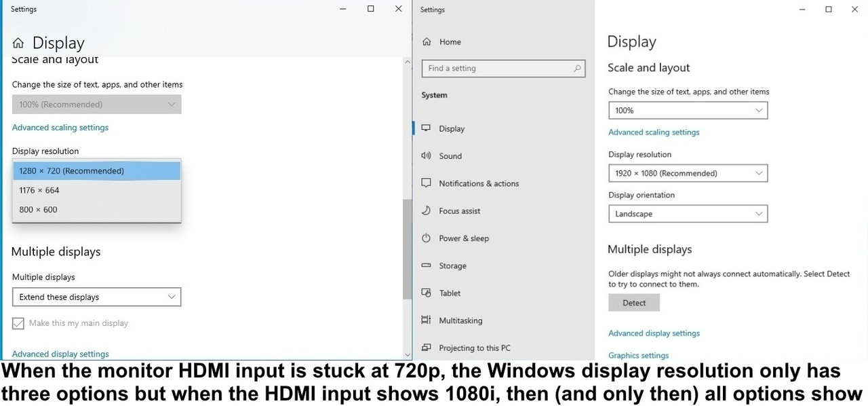
Task: Open Advanced scaling settings link in left window
Action: coord(60,128)
